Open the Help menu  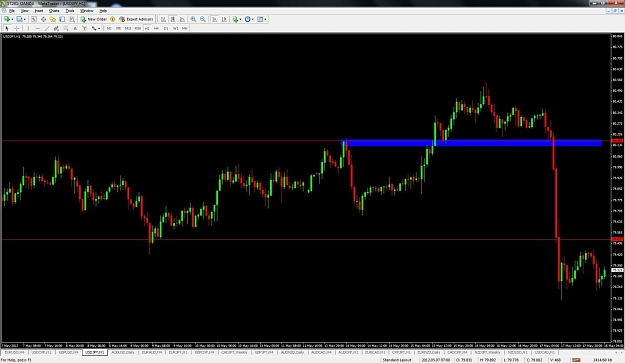tap(103, 11)
